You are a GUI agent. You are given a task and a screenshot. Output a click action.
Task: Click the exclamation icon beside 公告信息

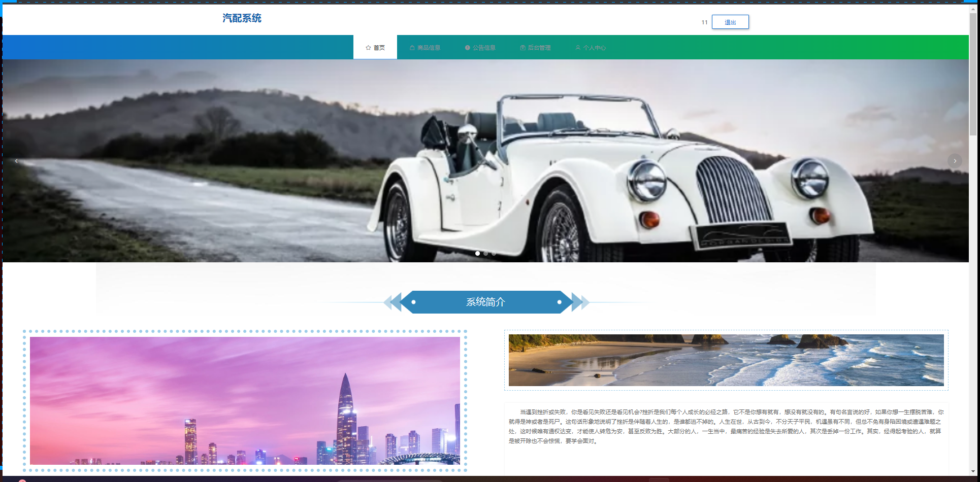pos(467,48)
